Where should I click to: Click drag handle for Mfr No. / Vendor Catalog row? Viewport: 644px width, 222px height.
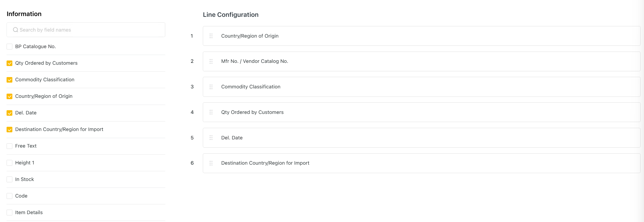pos(211,61)
